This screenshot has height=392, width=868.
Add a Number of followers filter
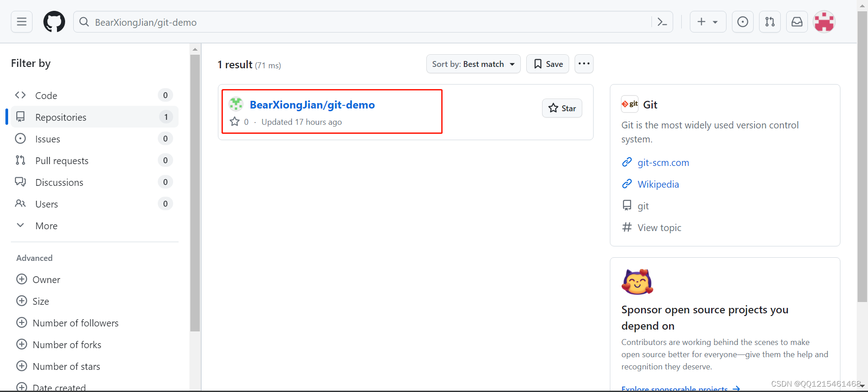[67, 323]
